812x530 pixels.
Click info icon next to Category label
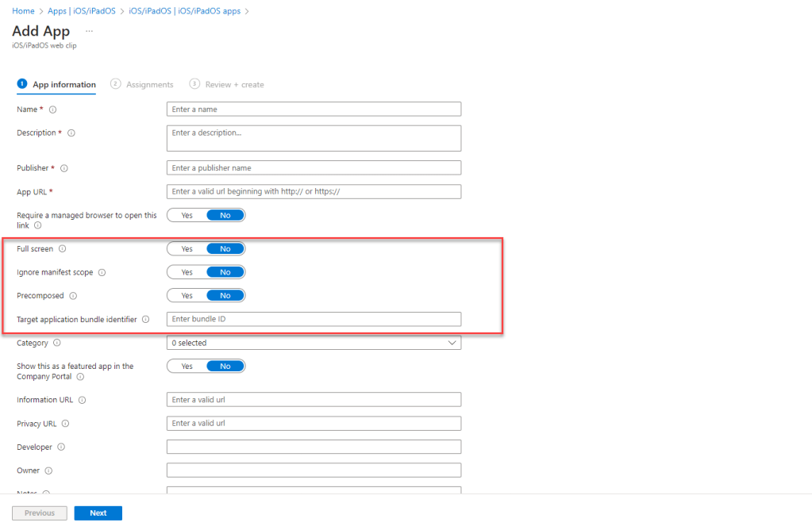pos(57,344)
